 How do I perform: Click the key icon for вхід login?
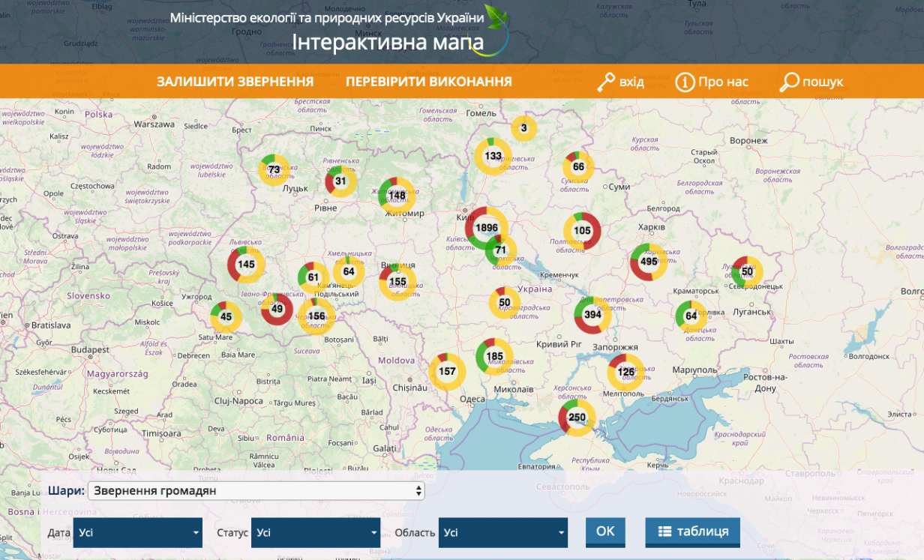click(x=606, y=82)
